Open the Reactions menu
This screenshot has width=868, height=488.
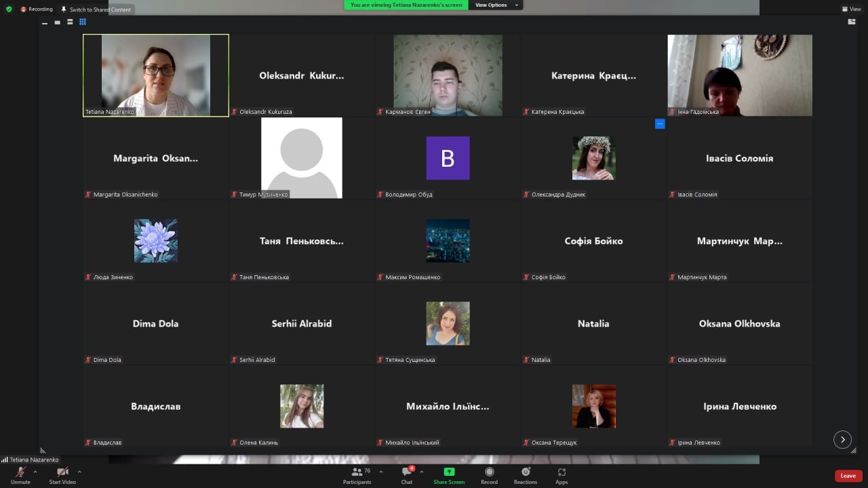click(526, 475)
